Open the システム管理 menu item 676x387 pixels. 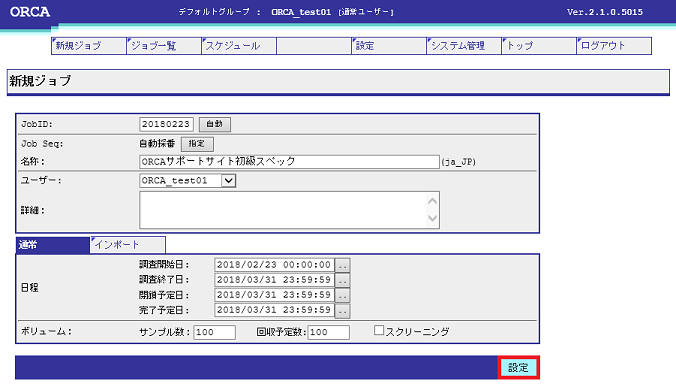(x=463, y=46)
